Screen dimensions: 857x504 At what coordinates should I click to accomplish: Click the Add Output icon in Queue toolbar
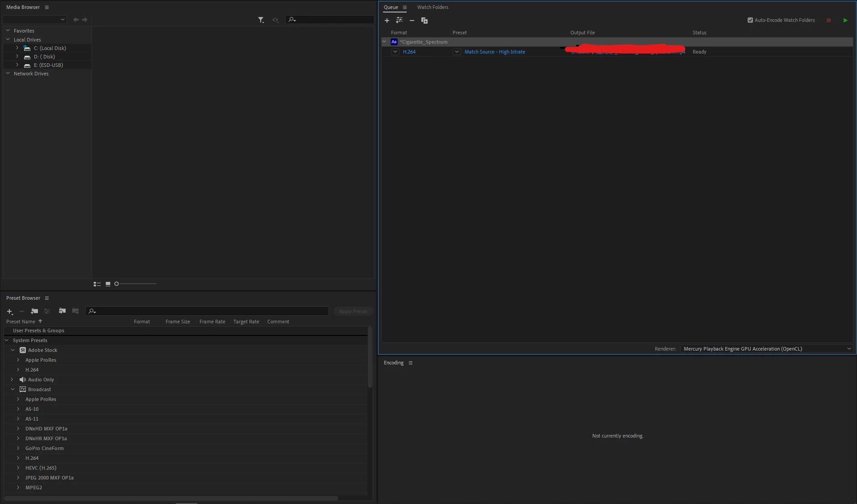tap(399, 21)
